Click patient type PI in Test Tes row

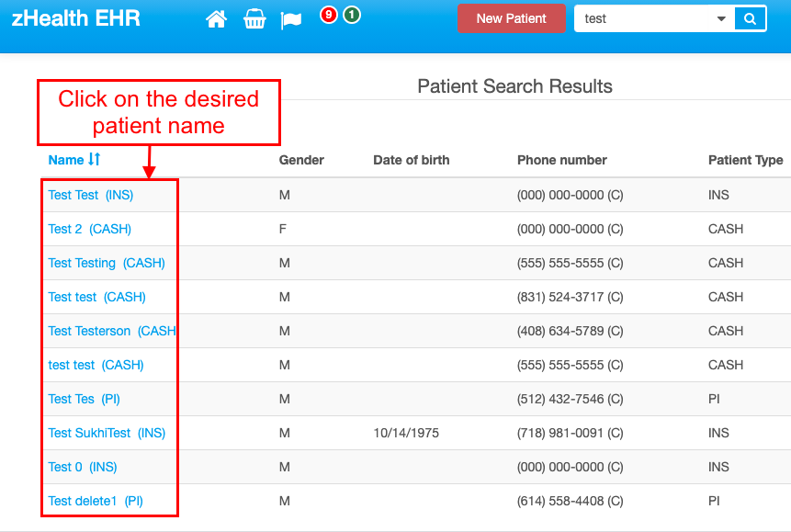[714, 399]
